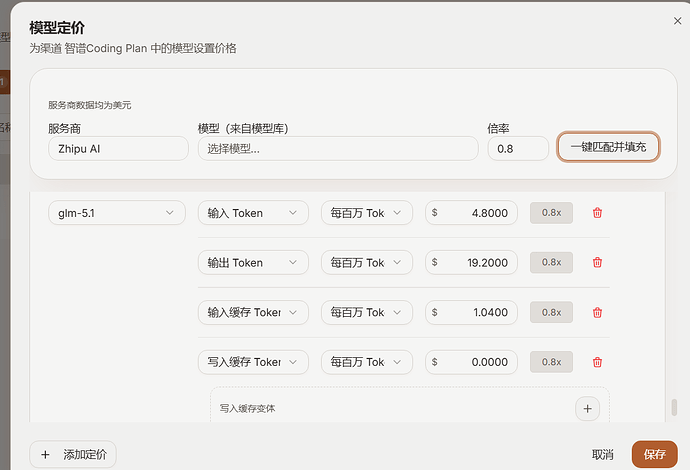This screenshot has width=690, height=470.
Task: Click the 倍率 field with 0.8
Action: tap(518, 149)
